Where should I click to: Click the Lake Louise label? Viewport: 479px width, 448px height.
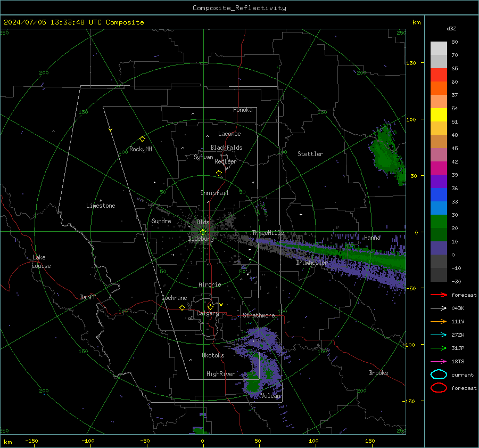[41, 262]
